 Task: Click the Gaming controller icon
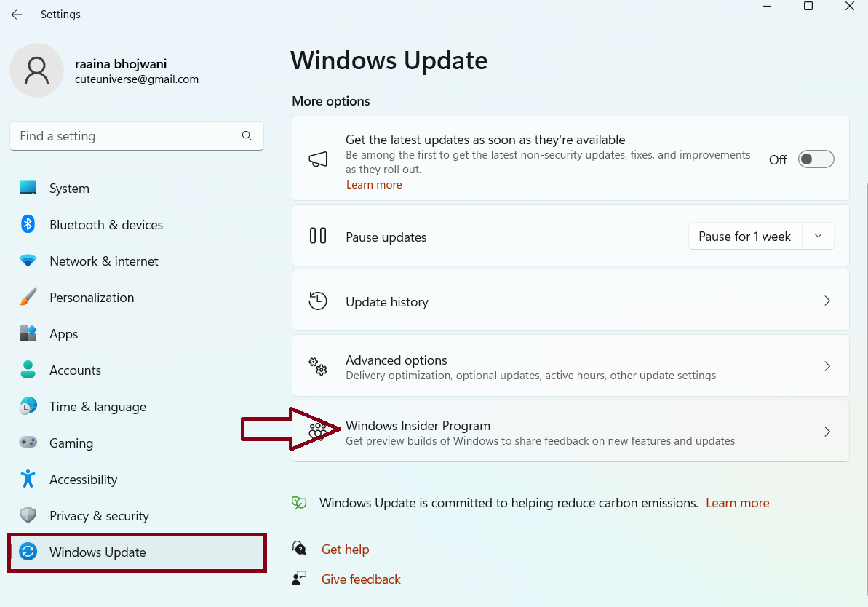pos(28,443)
